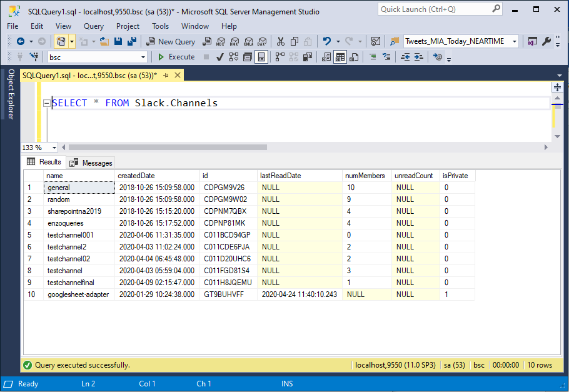Expand the New Query type dropdown arrow

point(72,41)
